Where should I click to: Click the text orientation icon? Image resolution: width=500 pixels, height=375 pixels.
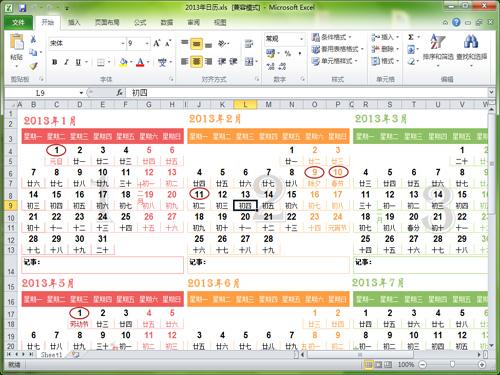223,44
